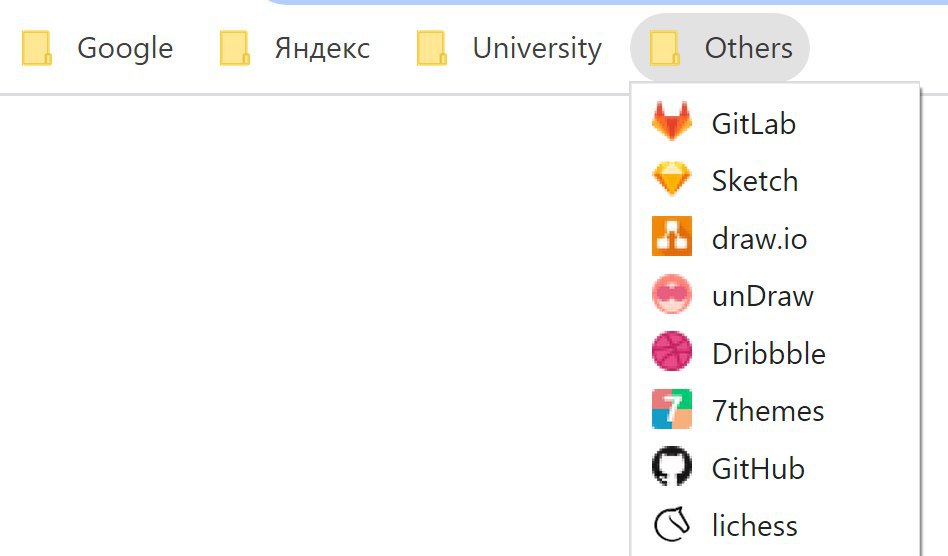948x556 pixels.
Task: Click the GitHub octocat icon
Action: (x=672, y=467)
